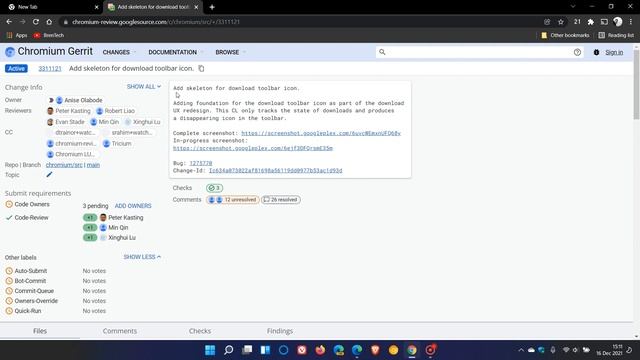Expand Change Info with SHOW ALL
Screen dimensions: 640x360
click(x=144, y=87)
